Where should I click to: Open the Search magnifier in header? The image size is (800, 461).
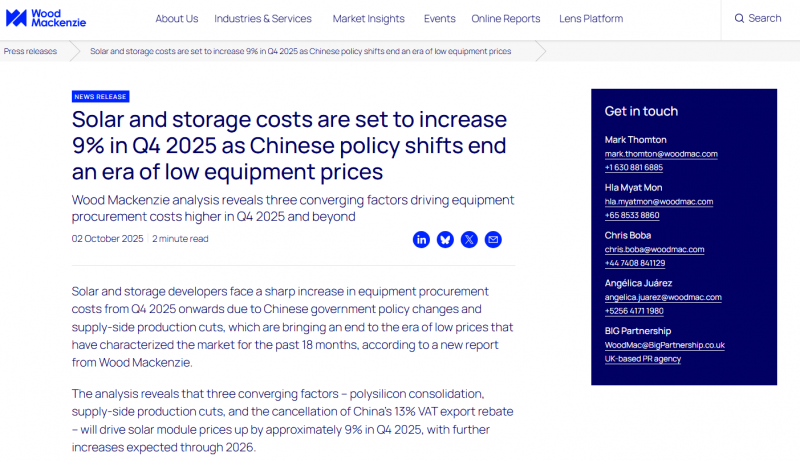click(x=757, y=18)
